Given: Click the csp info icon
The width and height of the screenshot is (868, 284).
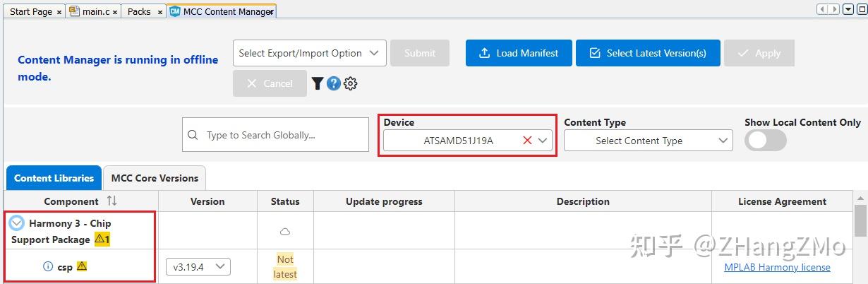Looking at the screenshot, I should [x=48, y=267].
